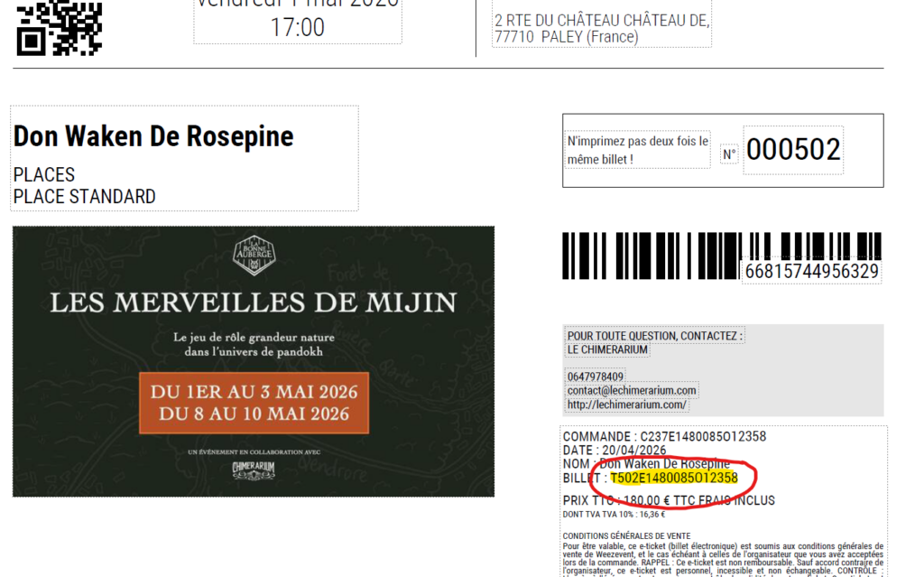The image size is (924, 577).
Task: Click the Conditions Générales de Vente heading
Action: pyautogui.click(x=618, y=536)
